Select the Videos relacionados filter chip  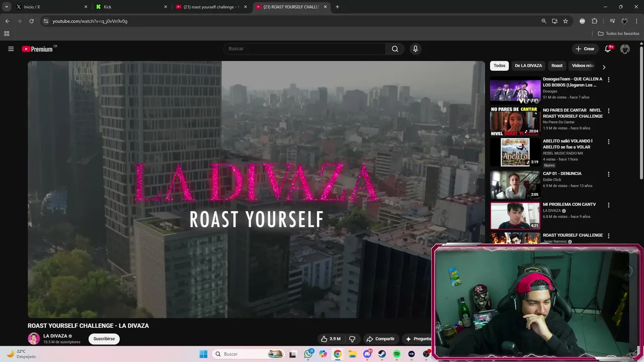coord(583,66)
